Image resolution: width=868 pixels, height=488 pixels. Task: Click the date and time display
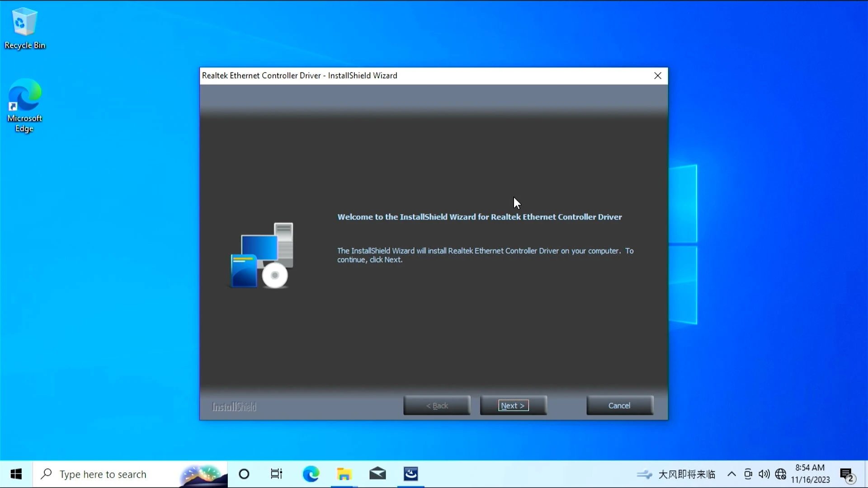coord(812,474)
